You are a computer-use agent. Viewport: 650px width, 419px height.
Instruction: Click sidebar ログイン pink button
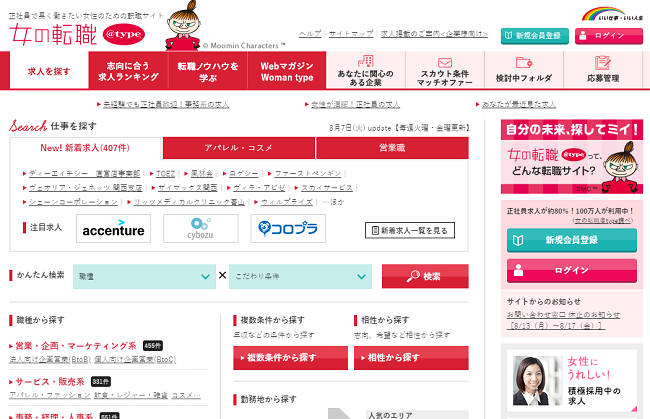572,271
